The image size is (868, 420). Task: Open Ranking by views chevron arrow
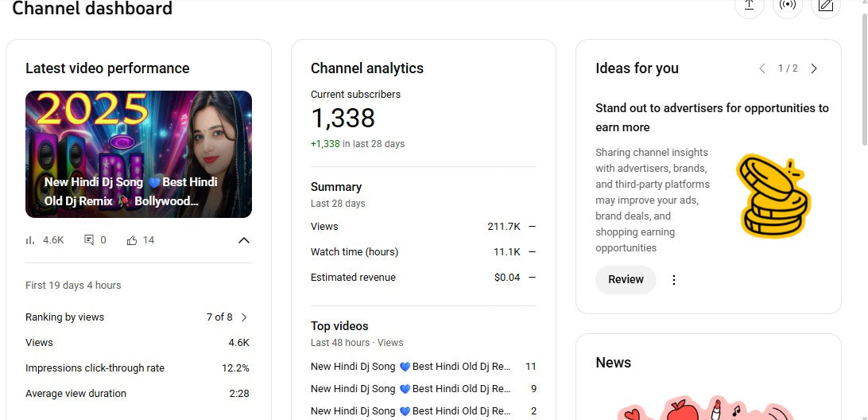click(x=244, y=317)
